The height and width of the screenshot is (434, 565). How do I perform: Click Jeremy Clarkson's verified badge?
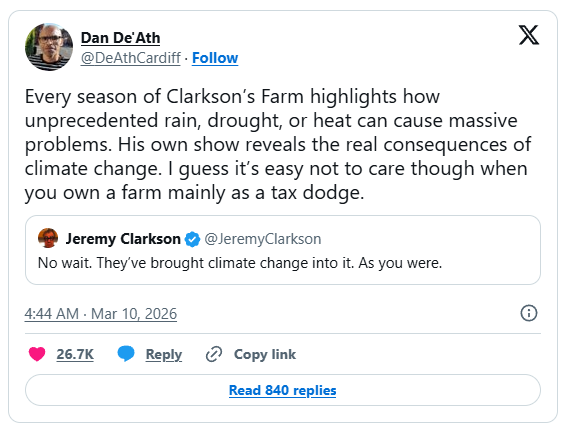(x=192, y=239)
